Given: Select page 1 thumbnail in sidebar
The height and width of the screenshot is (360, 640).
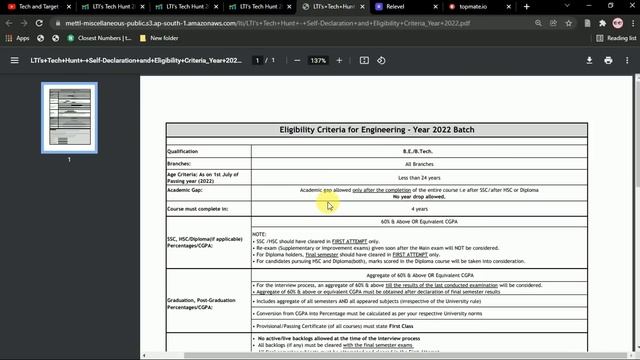Looking at the screenshot, I should click(69, 118).
